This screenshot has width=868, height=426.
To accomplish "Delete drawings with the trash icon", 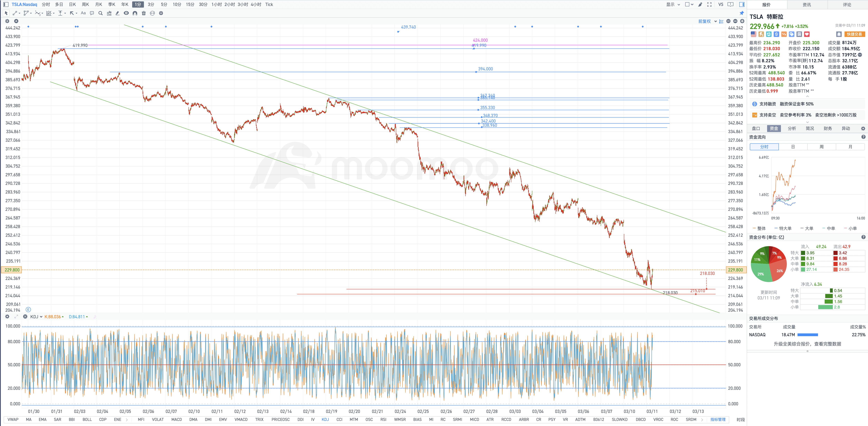I will (x=144, y=13).
